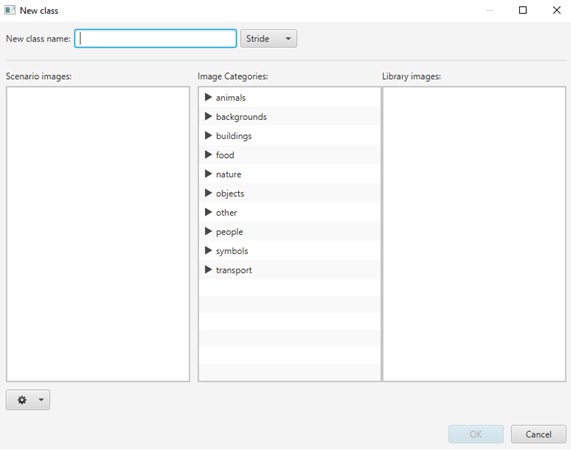Click the OK button
The width and height of the screenshot is (571, 450).
pyautogui.click(x=476, y=434)
